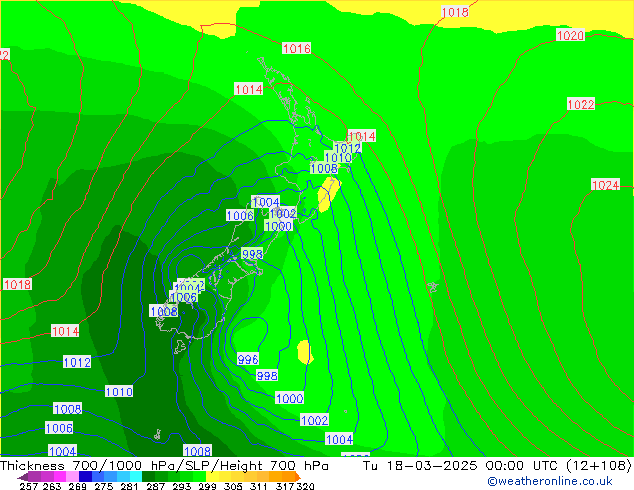Click the red 1014 label overlapping blue 1012
Viewport: 634px width, 490px height.
click(x=362, y=136)
